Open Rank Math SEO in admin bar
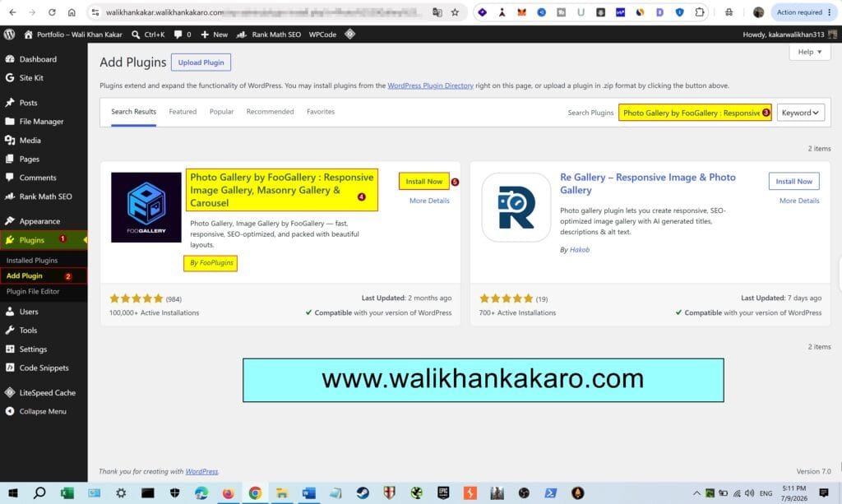Image resolution: width=842 pixels, height=504 pixels. pos(269,35)
